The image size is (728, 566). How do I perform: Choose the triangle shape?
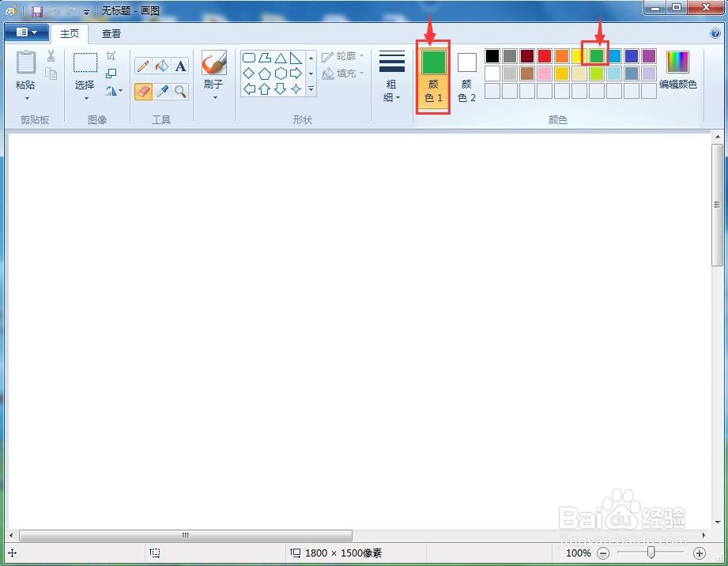pos(281,58)
